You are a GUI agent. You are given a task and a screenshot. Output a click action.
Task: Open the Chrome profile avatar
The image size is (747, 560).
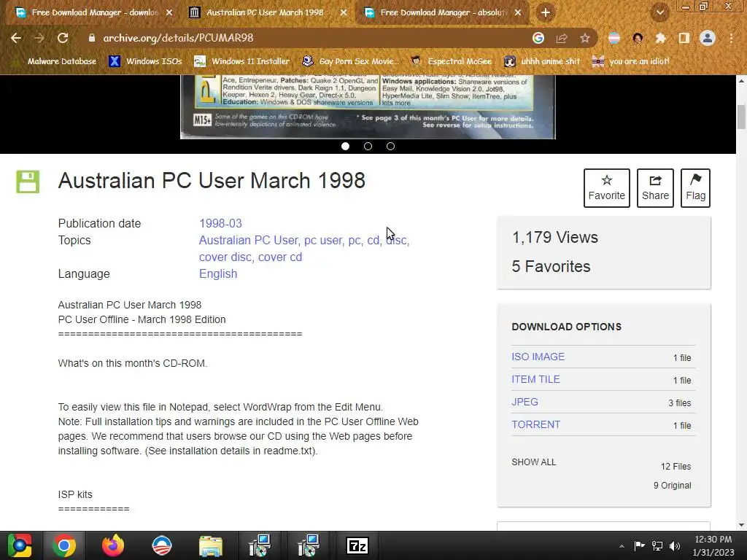click(708, 38)
